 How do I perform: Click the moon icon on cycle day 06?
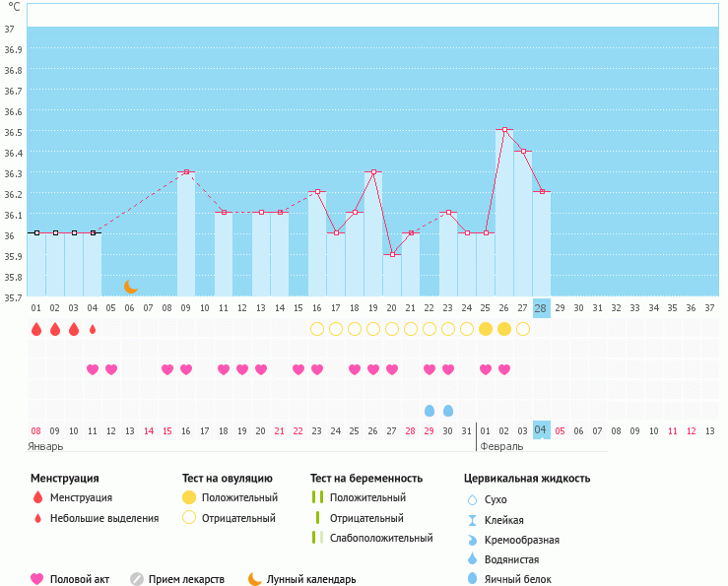click(131, 287)
